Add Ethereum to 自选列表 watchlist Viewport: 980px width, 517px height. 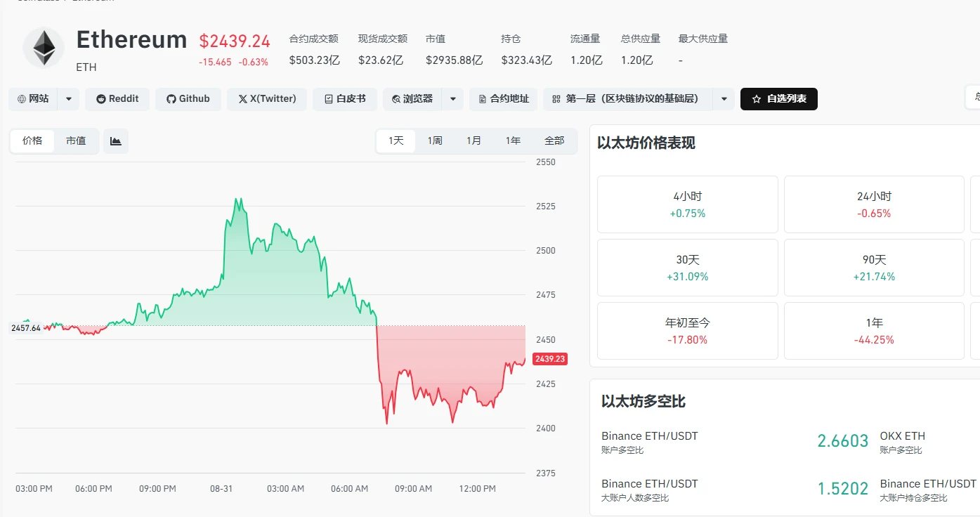pos(779,99)
